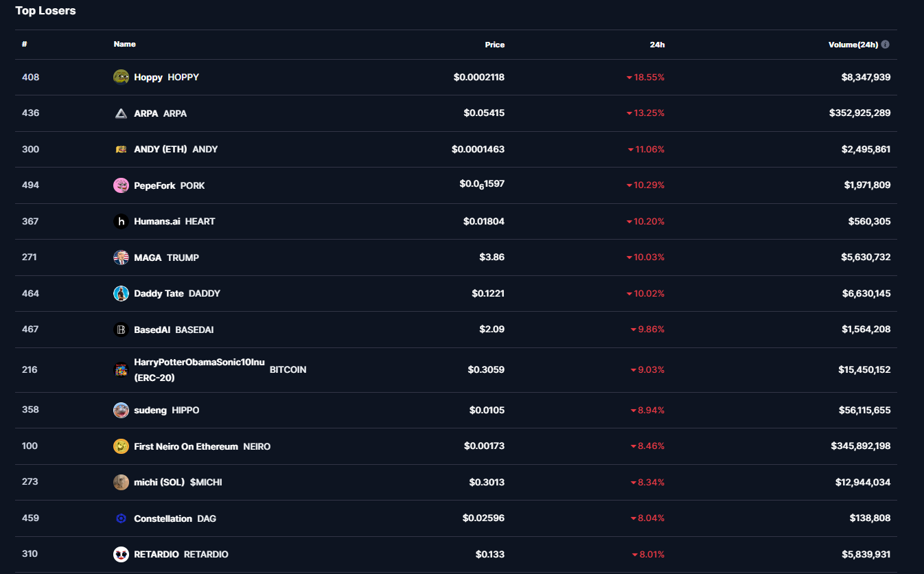Click the RETARDIO coin icon

[x=121, y=554]
